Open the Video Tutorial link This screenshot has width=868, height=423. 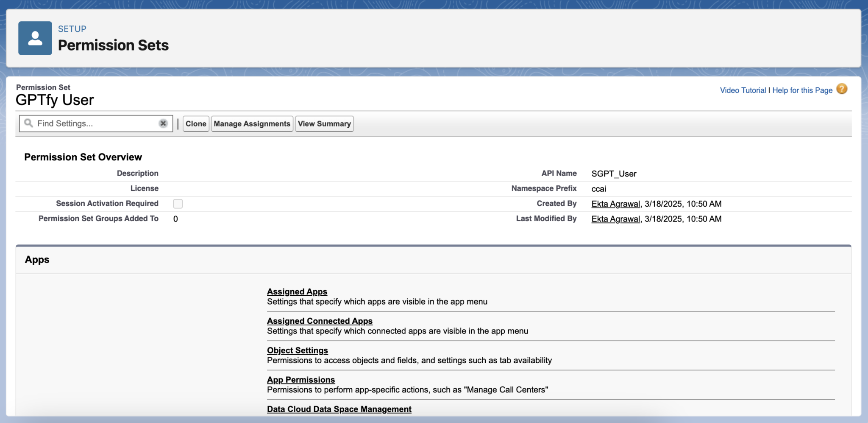tap(743, 90)
